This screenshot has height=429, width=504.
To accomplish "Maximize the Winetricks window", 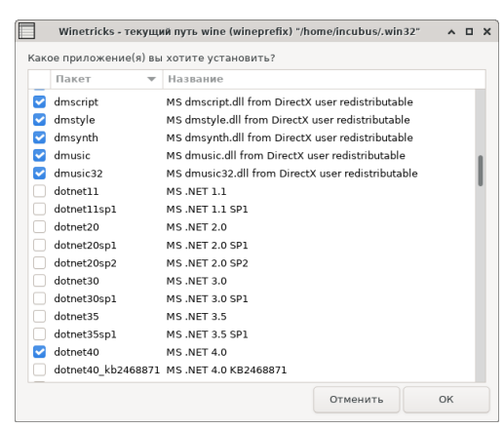I will [x=469, y=31].
